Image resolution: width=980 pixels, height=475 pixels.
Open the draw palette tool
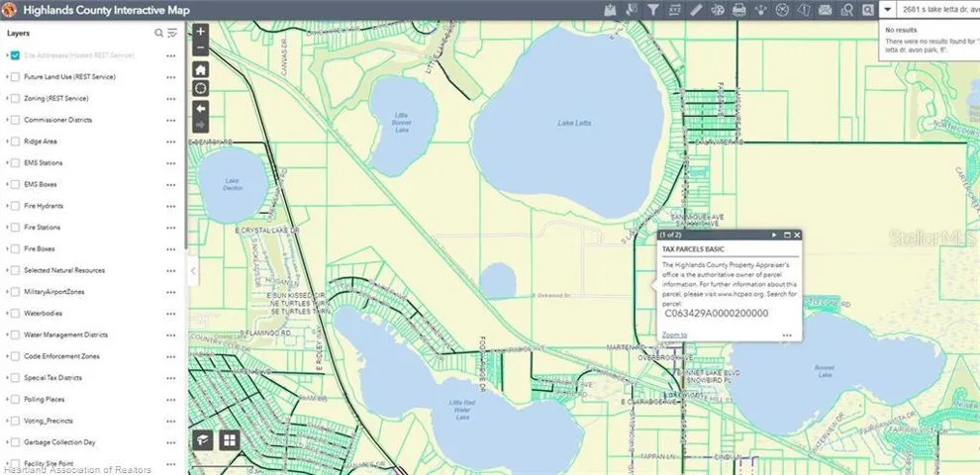point(718,9)
